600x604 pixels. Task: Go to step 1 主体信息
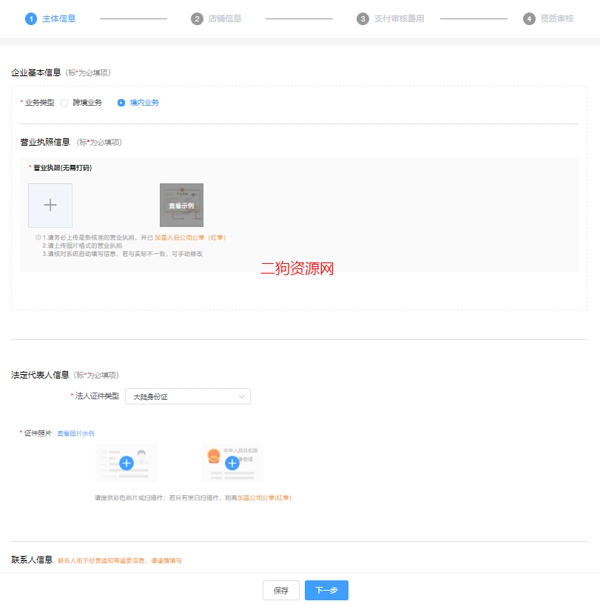tap(50, 18)
